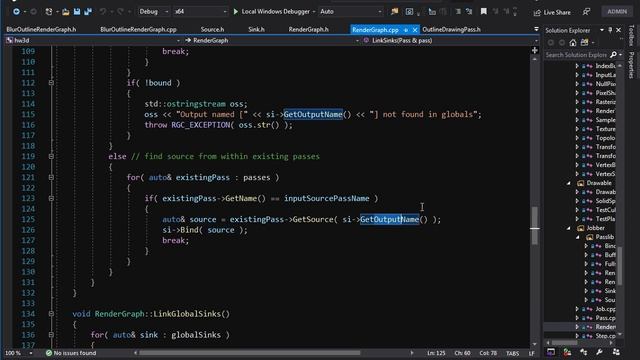Screen dimensions: 640x360
Task: Close the RenderGraph.cpp tab
Action: (x=415, y=30)
